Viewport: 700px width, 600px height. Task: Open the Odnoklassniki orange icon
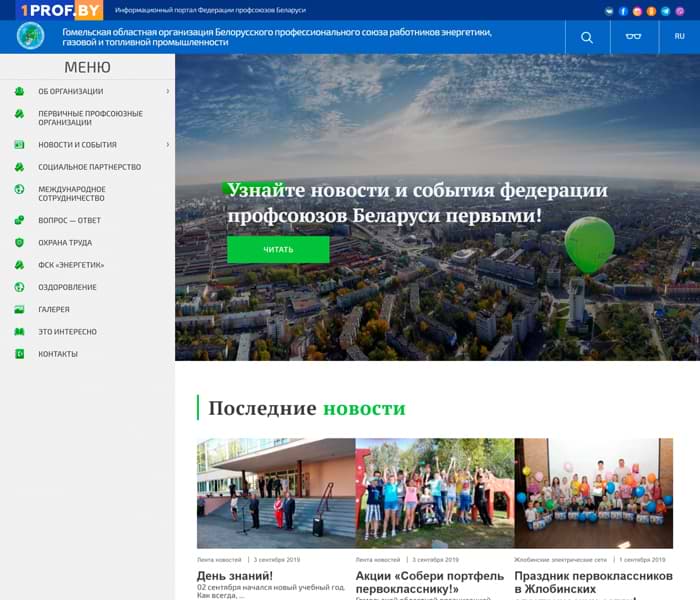[x=651, y=12]
